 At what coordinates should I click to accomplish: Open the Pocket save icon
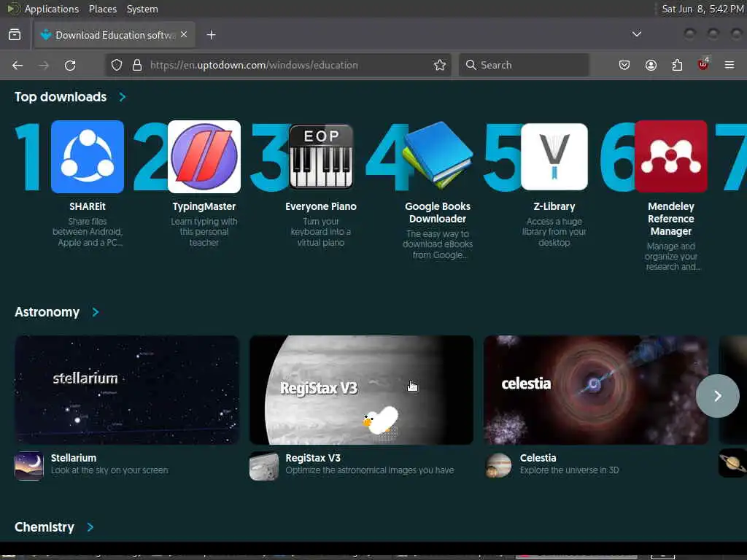point(624,65)
